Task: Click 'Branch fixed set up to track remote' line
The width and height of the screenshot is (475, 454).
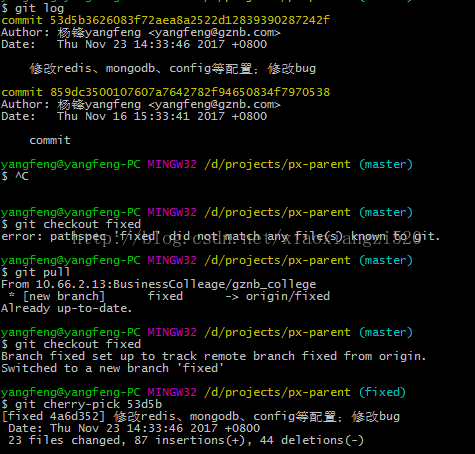Action: pyautogui.click(x=213, y=356)
